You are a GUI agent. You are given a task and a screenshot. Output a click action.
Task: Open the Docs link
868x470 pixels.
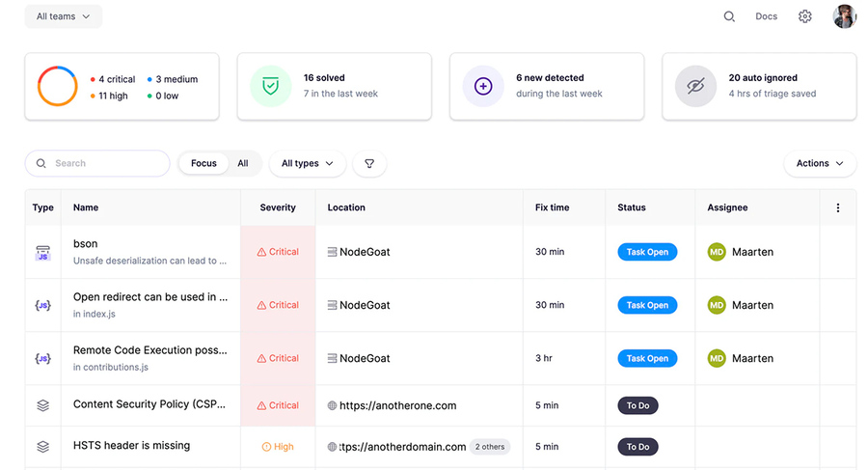[x=766, y=16]
